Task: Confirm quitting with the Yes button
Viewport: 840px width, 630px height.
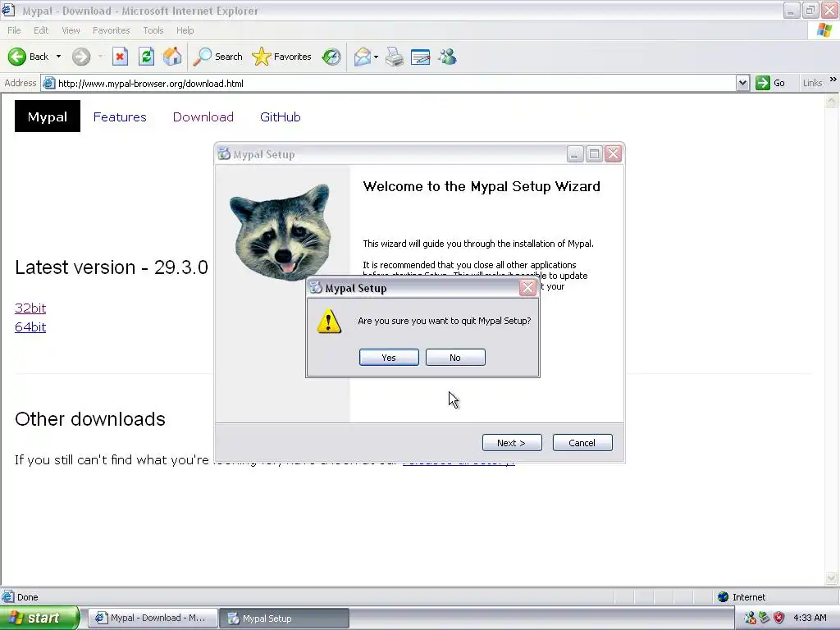Action: pyautogui.click(x=389, y=358)
